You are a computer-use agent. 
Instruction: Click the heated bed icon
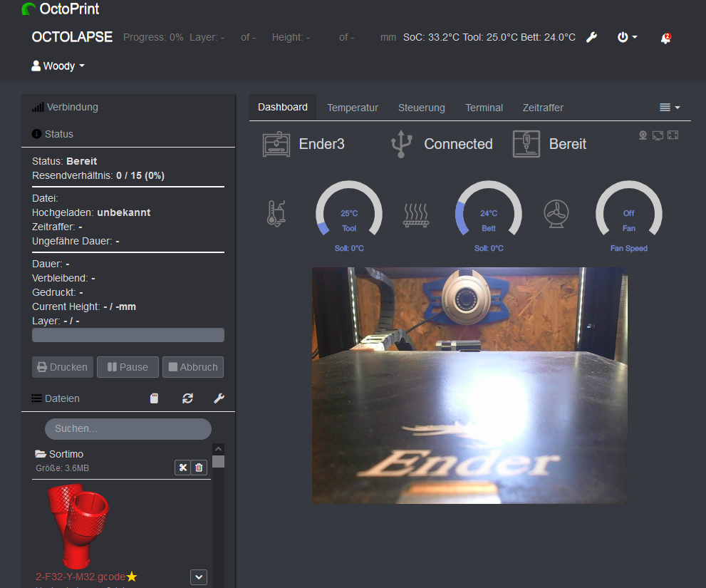click(x=415, y=215)
